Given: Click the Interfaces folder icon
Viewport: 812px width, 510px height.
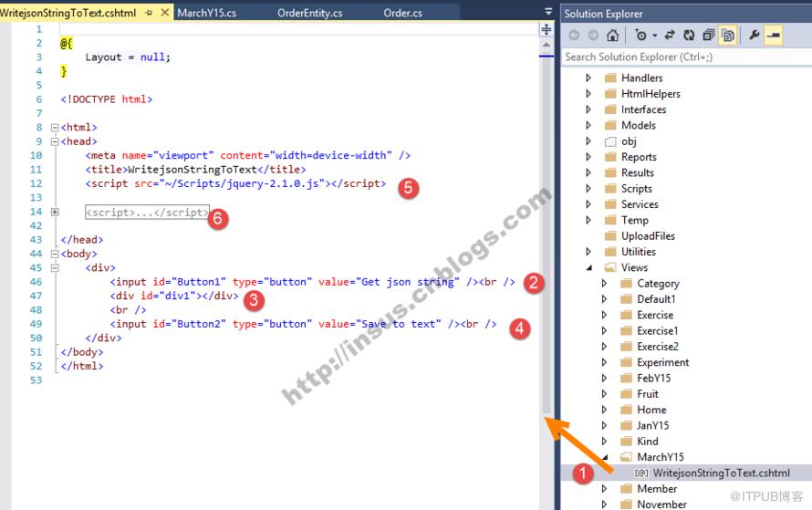Looking at the screenshot, I should click(610, 109).
